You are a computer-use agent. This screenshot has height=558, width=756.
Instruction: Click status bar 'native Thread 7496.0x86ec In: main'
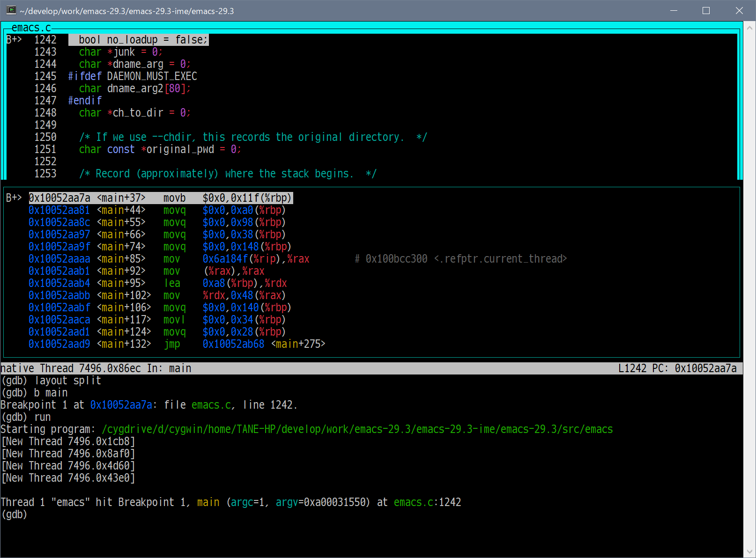[96, 368]
